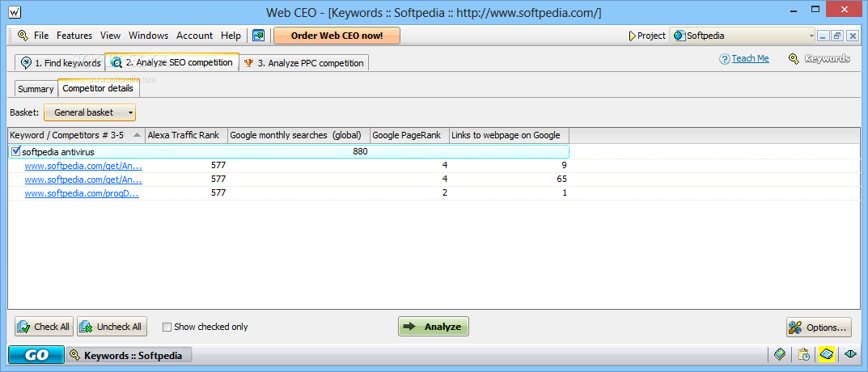Click the PageRank value 2 cell
The width and height of the screenshot is (868, 372).
click(445, 193)
